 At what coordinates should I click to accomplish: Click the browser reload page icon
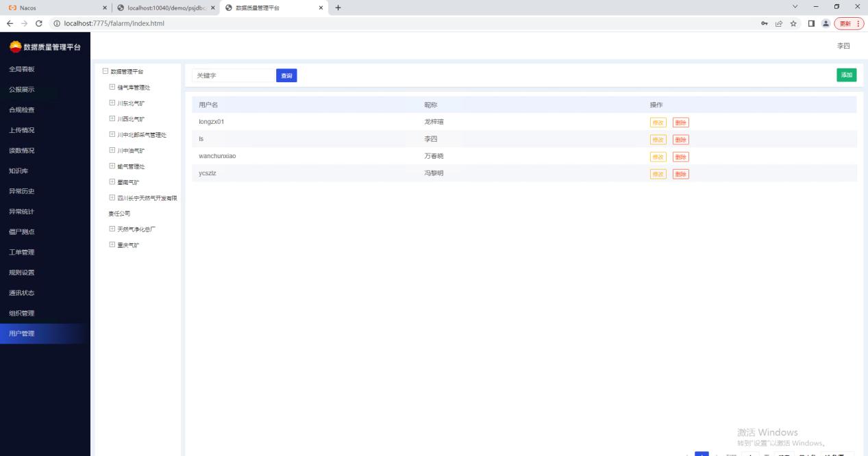pyautogui.click(x=38, y=23)
